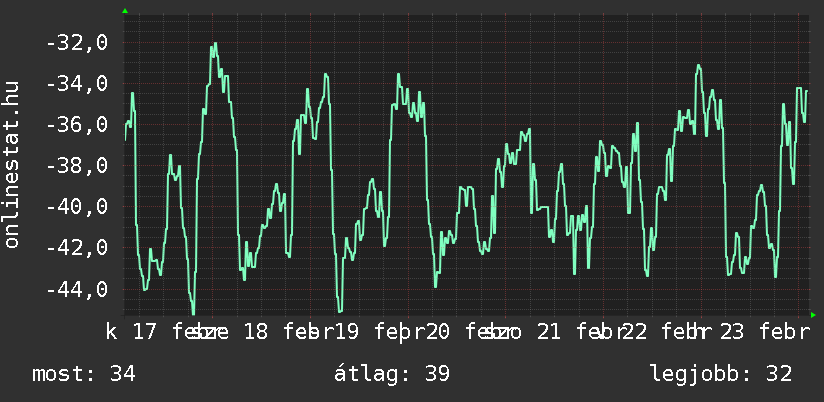Select the -32,0 y-axis label

click(77, 43)
